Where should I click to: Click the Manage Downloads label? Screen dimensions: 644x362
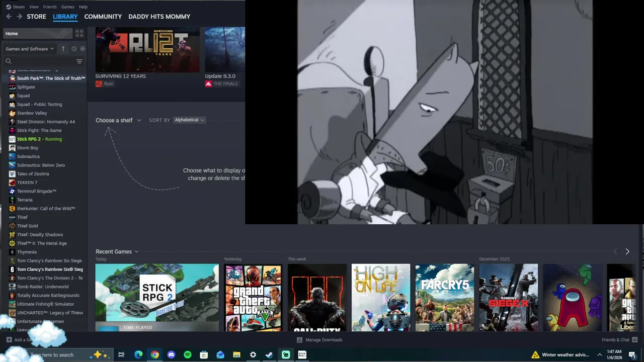(x=324, y=340)
